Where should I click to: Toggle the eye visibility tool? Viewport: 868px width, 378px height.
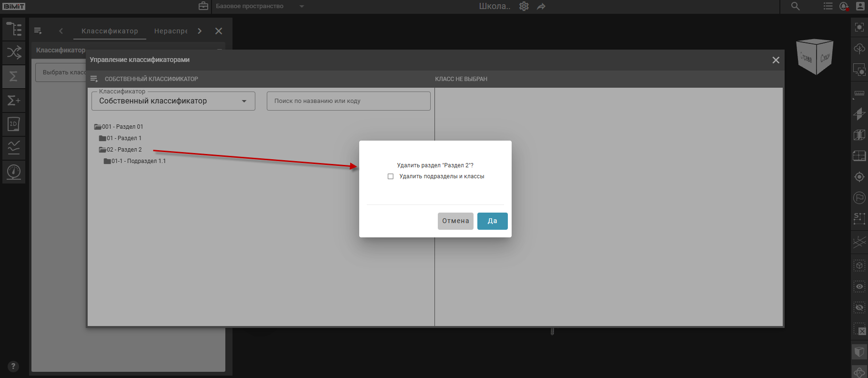[859, 286]
